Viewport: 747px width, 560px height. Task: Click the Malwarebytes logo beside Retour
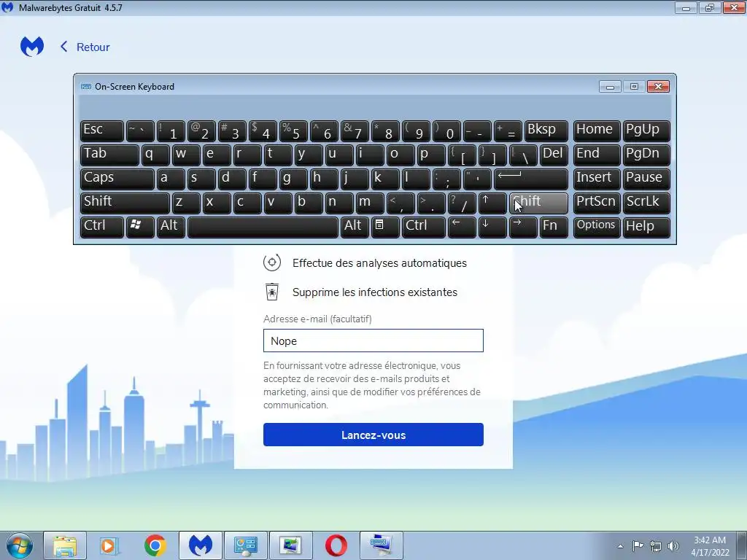click(x=32, y=47)
